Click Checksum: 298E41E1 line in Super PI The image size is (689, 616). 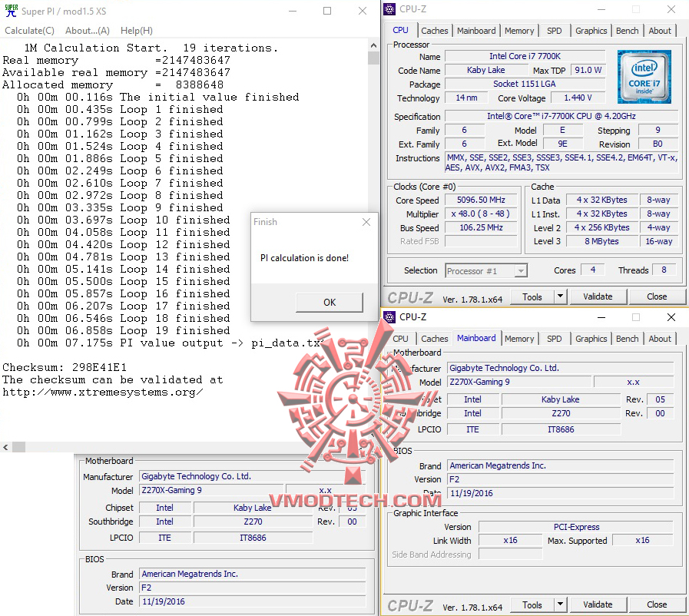[65, 367]
